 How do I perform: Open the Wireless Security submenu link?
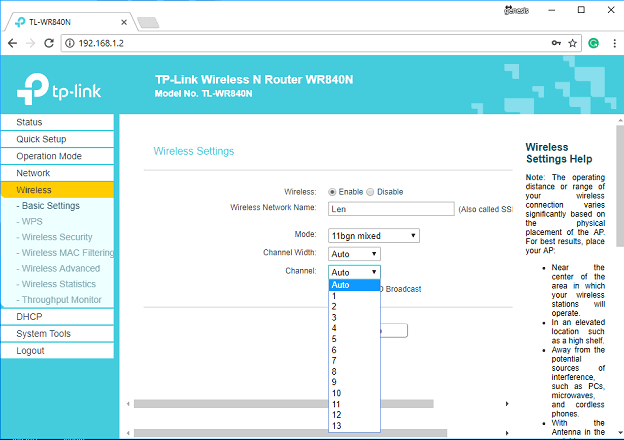(57, 237)
